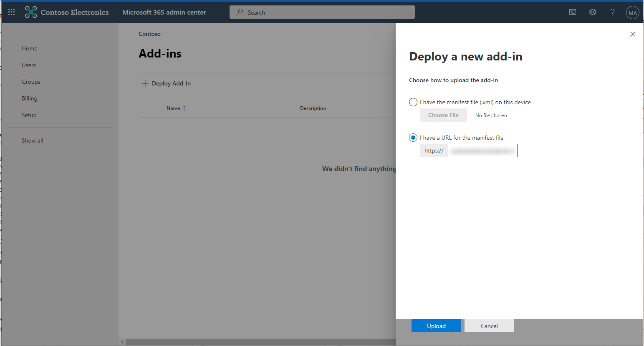Expand navigation with Show all
Image resolution: width=644 pixels, height=346 pixels.
(33, 140)
